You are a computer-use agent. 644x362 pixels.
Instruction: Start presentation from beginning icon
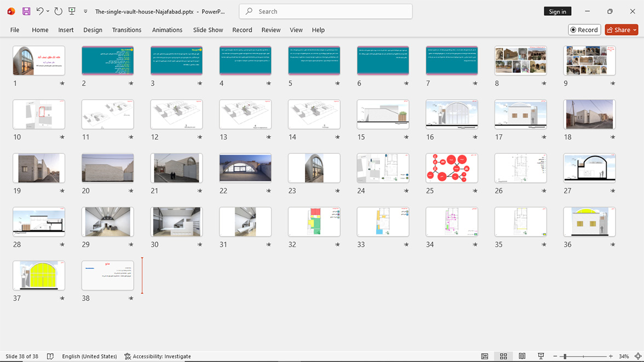72,12
